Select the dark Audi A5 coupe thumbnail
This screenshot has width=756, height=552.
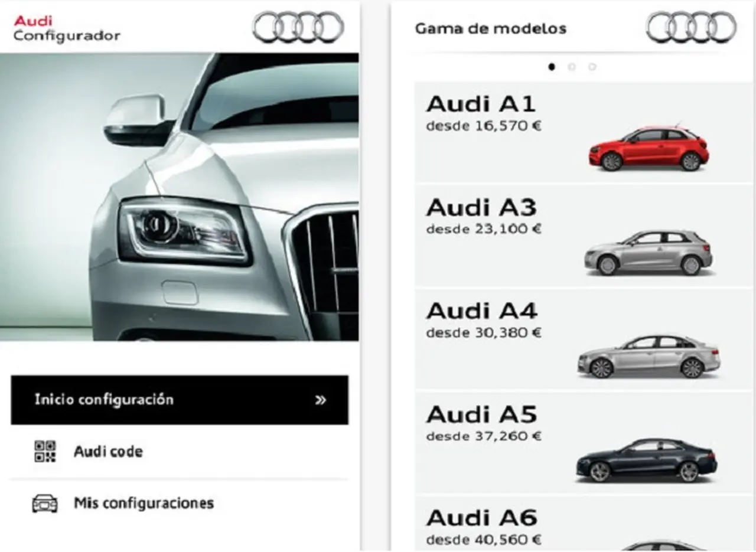(x=647, y=460)
